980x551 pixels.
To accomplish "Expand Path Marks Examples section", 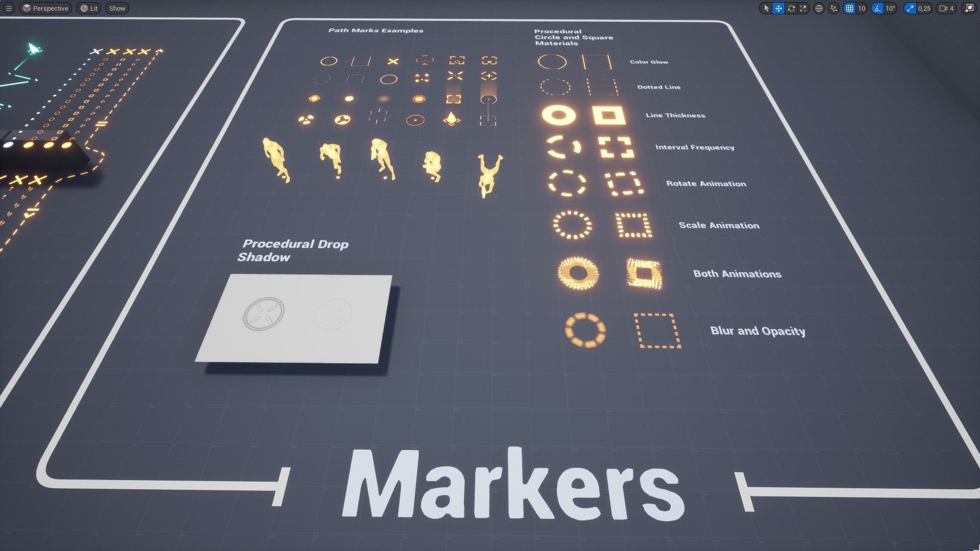I will [375, 30].
